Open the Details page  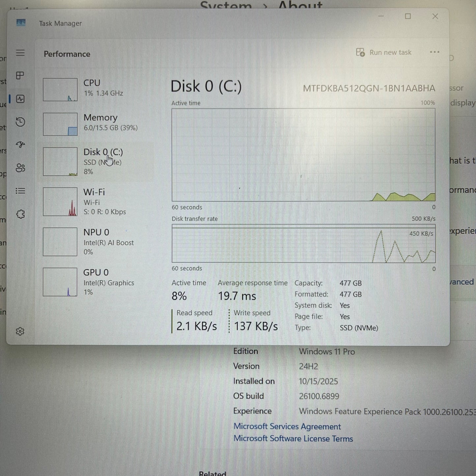[20, 191]
